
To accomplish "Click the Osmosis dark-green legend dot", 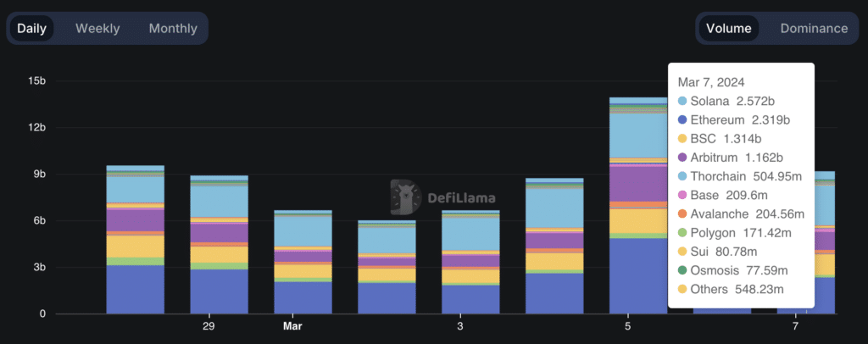I will (x=682, y=270).
